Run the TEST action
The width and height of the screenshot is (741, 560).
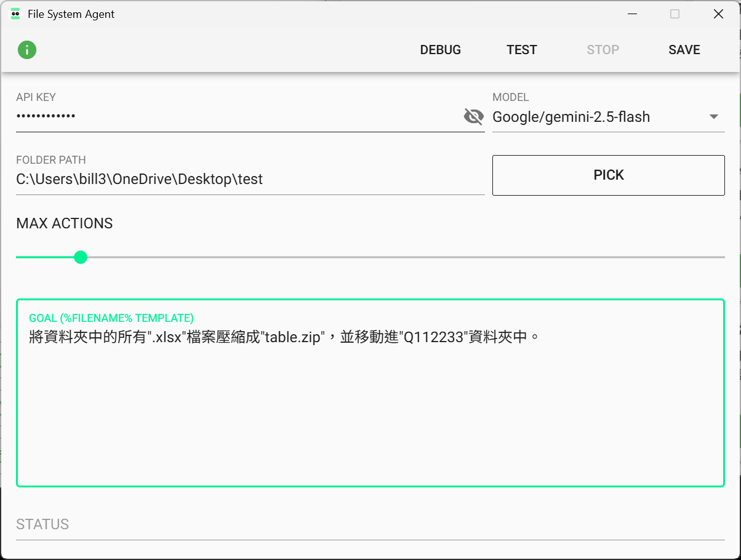coord(521,50)
